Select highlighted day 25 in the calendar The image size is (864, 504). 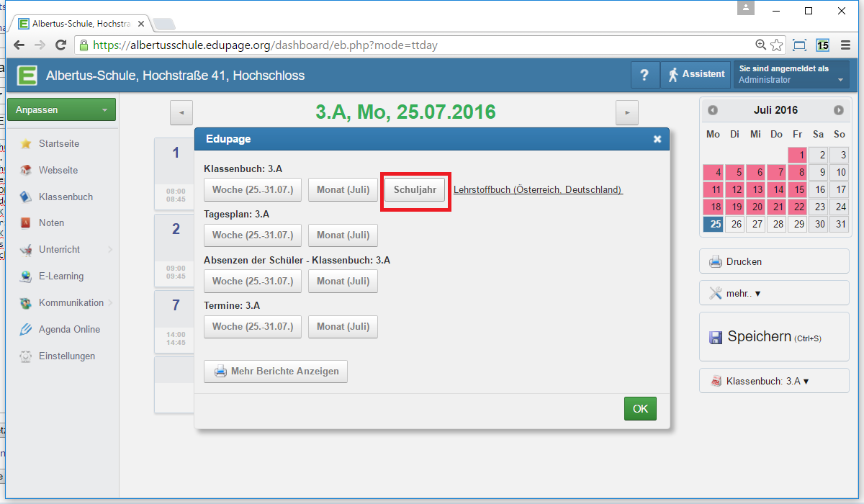(x=713, y=224)
